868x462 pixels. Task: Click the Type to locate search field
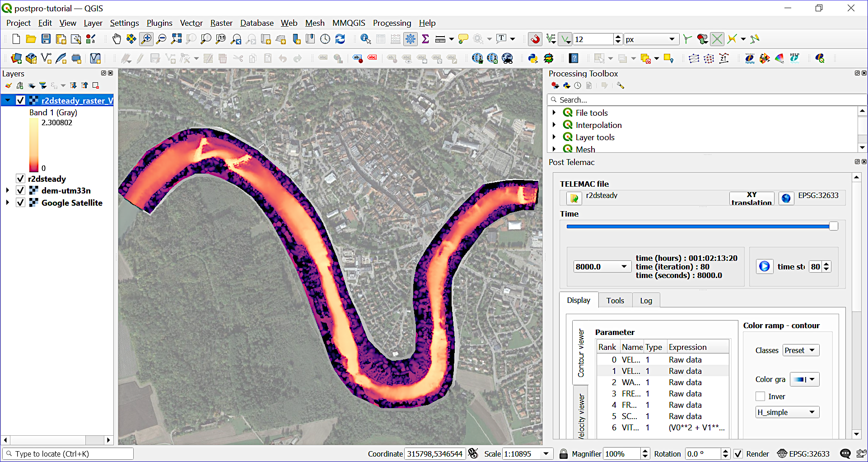click(67, 453)
